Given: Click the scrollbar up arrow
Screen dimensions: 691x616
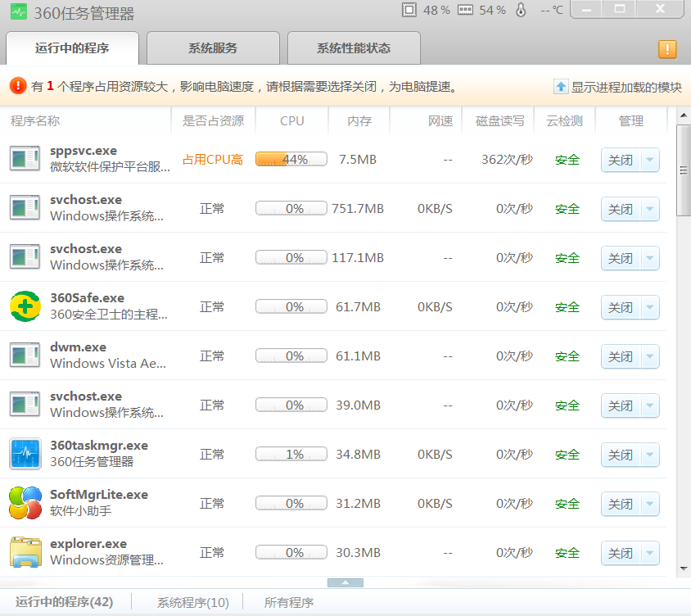Looking at the screenshot, I should point(684,115).
